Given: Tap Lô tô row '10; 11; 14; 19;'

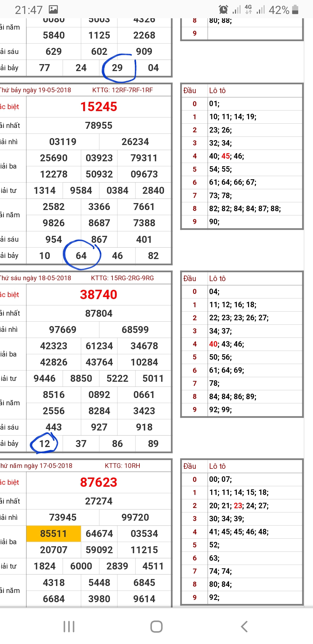Looking at the screenshot, I should (233, 117).
